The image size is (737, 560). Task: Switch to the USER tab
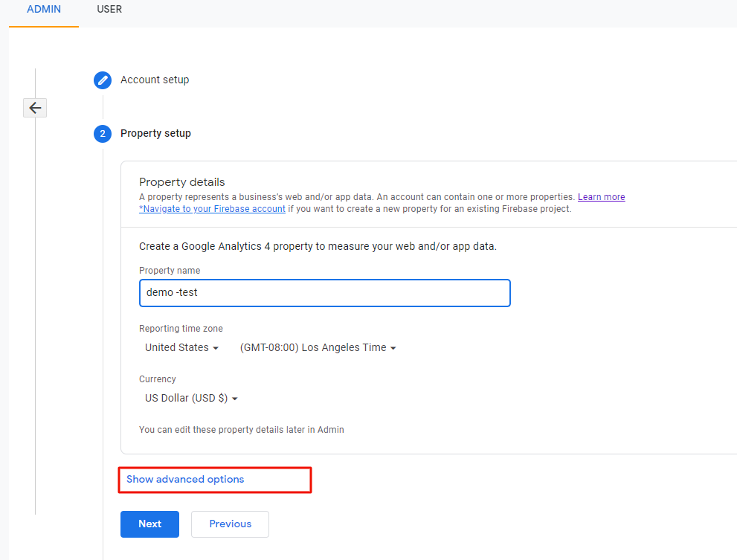click(109, 10)
